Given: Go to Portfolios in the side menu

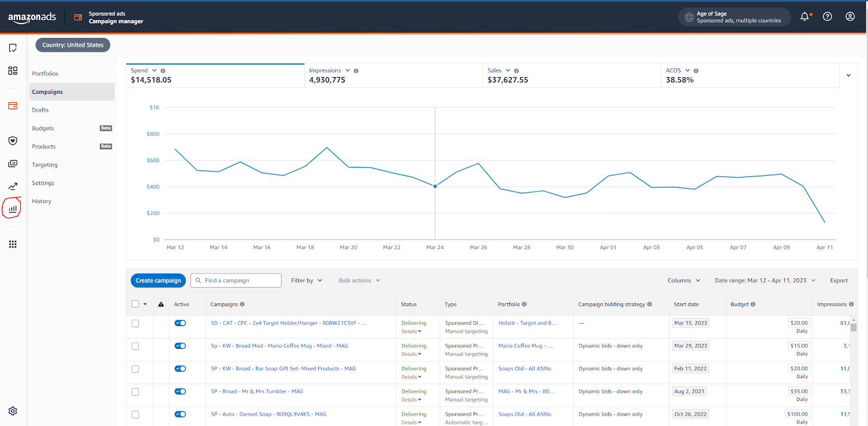Looking at the screenshot, I should coord(45,74).
